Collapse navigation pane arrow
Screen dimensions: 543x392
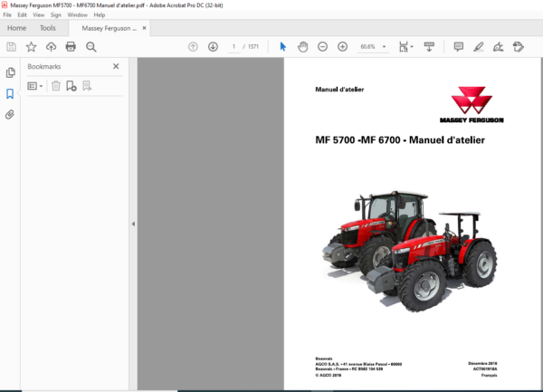pyautogui.click(x=133, y=224)
